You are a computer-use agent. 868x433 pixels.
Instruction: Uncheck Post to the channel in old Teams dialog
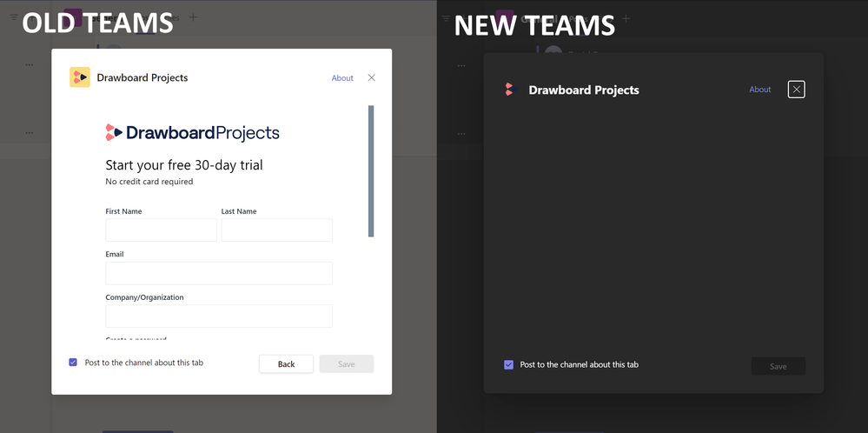tap(73, 362)
